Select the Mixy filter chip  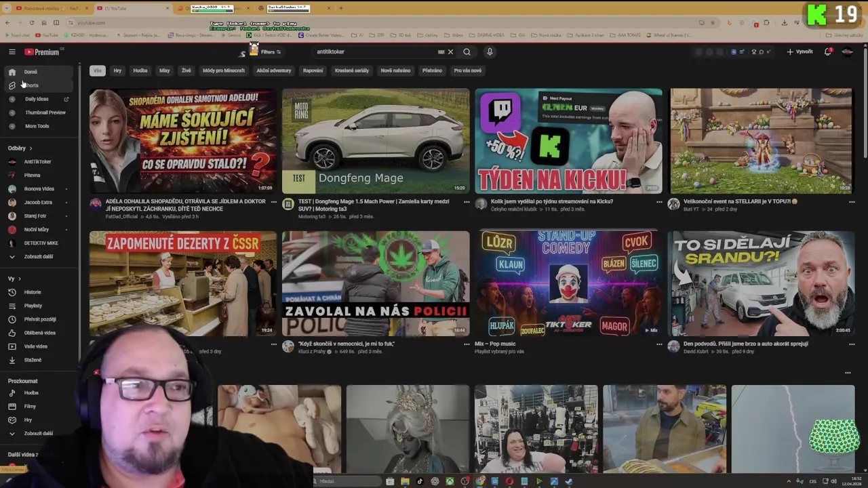(x=164, y=70)
